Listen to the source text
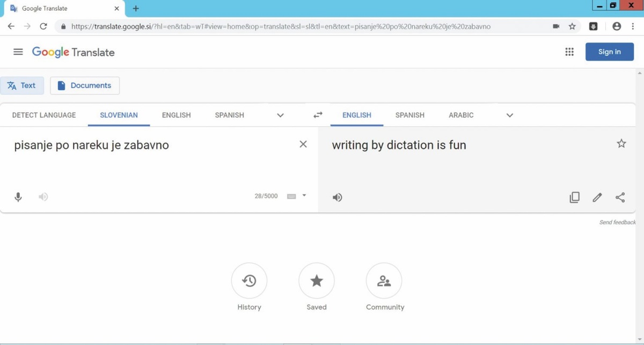This screenshot has width=644, height=345. [43, 197]
